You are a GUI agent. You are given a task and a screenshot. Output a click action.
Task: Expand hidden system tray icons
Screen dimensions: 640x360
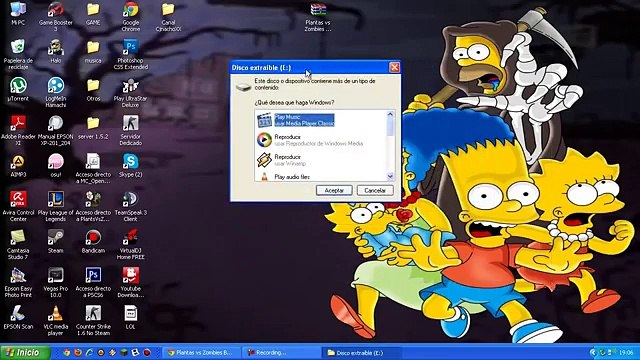pos(593,353)
